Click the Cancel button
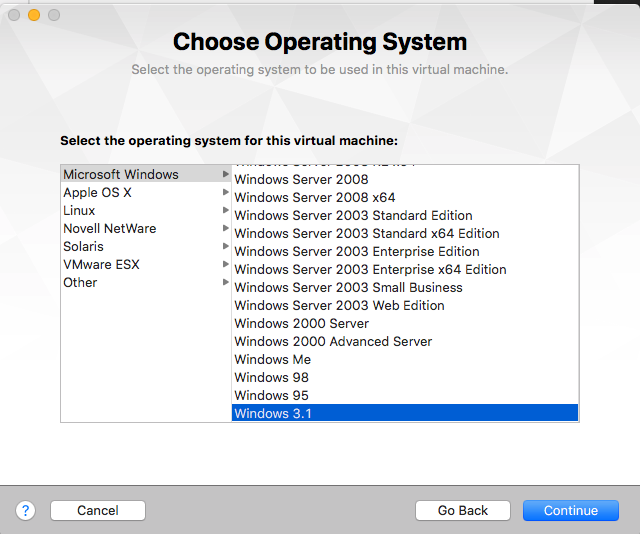Image resolution: width=640 pixels, height=534 pixels. point(98,510)
